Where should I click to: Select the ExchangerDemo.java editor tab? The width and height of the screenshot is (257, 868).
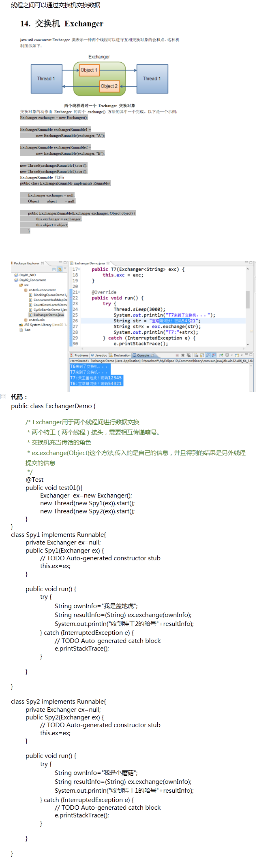(x=89, y=263)
